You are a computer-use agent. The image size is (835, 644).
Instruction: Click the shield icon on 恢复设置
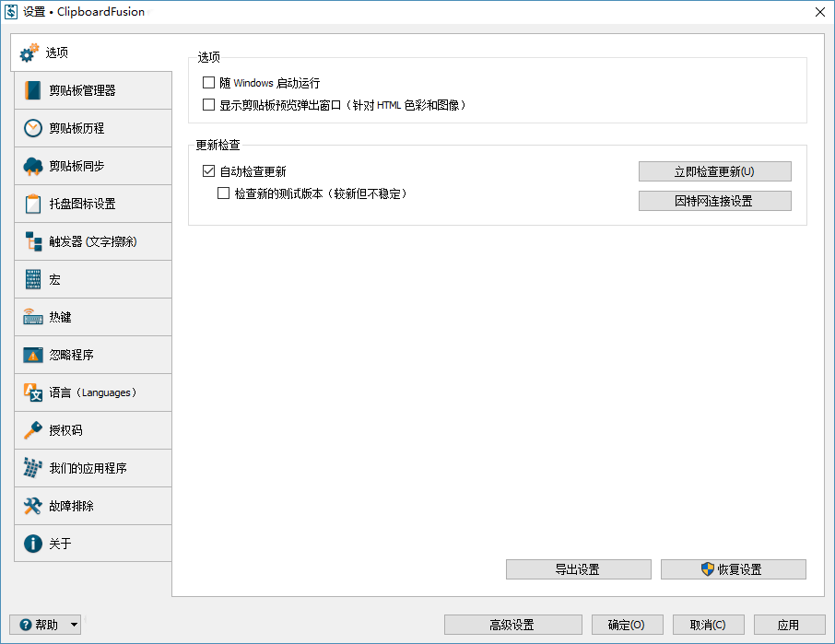coord(707,569)
